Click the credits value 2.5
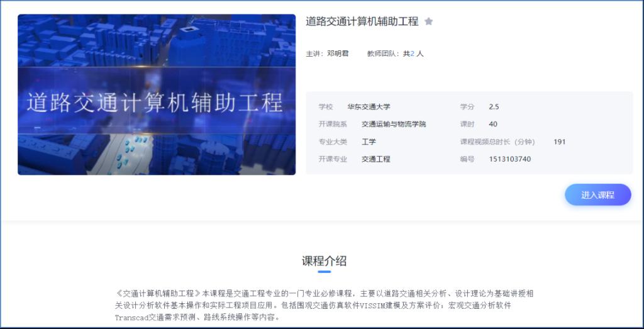 494,106
